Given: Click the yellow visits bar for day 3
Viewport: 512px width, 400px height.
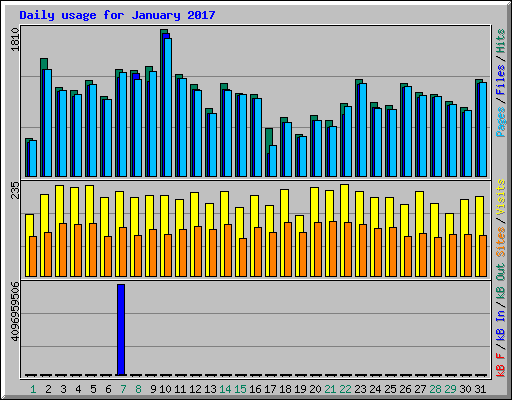Looking at the screenshot, I should (x=59, y=231).
